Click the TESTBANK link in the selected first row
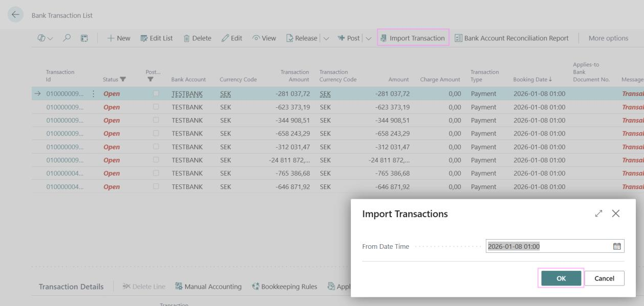The width and height of the screenshot is (644, 306). pos(187,94)
